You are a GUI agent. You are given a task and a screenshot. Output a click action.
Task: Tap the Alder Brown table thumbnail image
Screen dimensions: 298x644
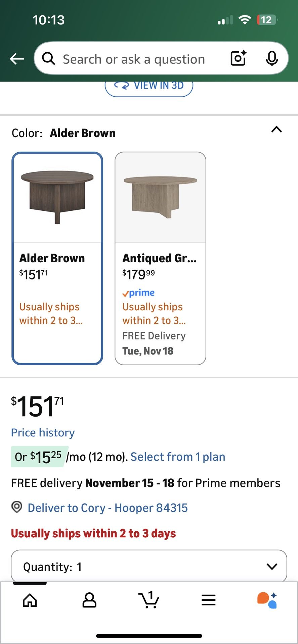[x=57, y=196]
